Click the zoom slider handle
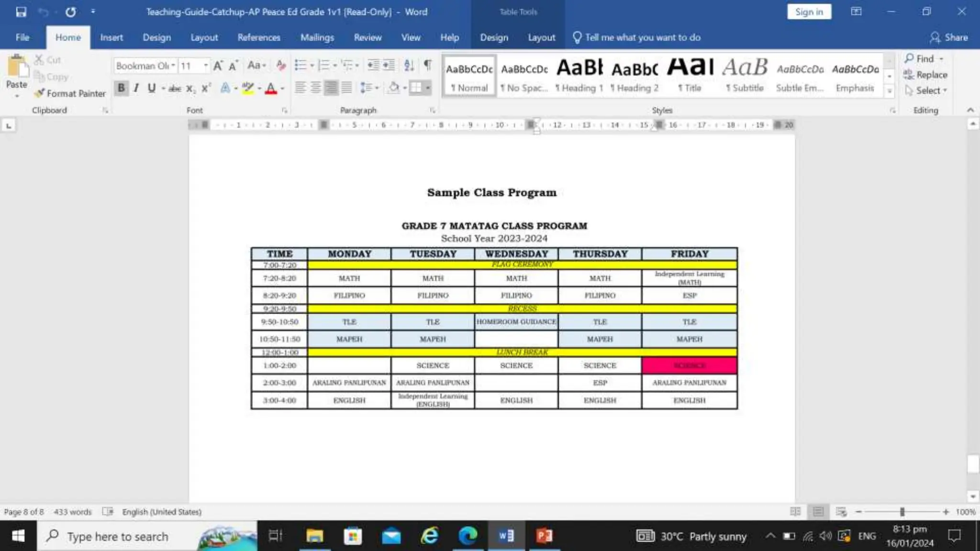The width and height of the screenshot is (980, 551). click(x=902, y=512)
